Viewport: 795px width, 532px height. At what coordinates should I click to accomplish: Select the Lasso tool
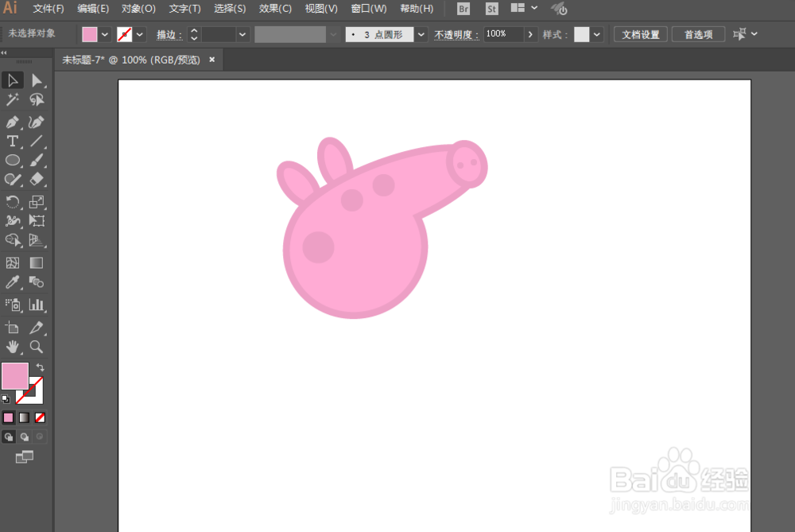(36, 99)
